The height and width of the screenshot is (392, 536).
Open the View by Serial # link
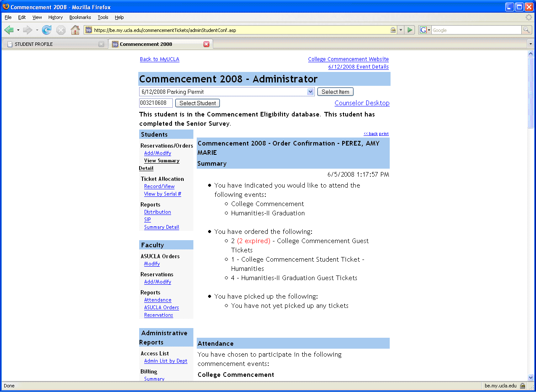[162, 194]
